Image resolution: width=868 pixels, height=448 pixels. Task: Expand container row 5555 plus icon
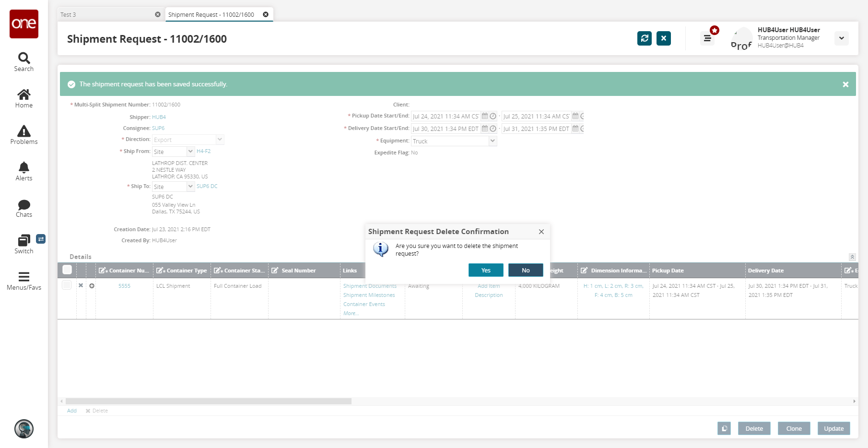92,286
